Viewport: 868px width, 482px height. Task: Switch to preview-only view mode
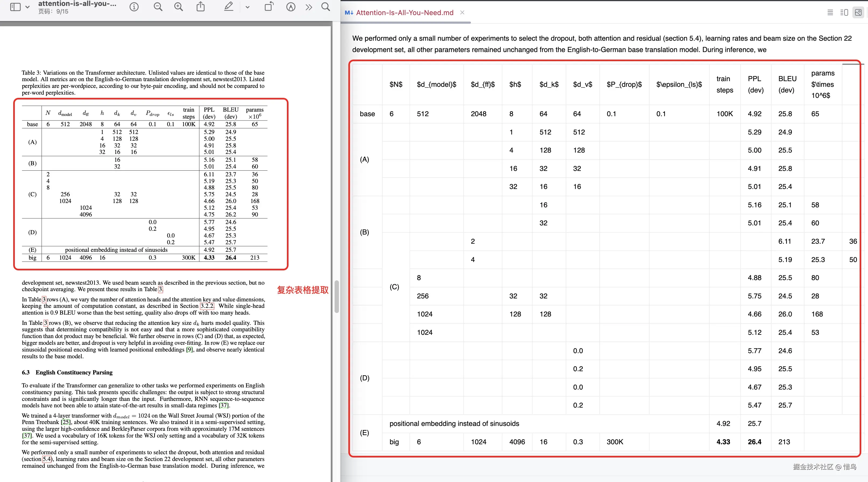[858, 12]
